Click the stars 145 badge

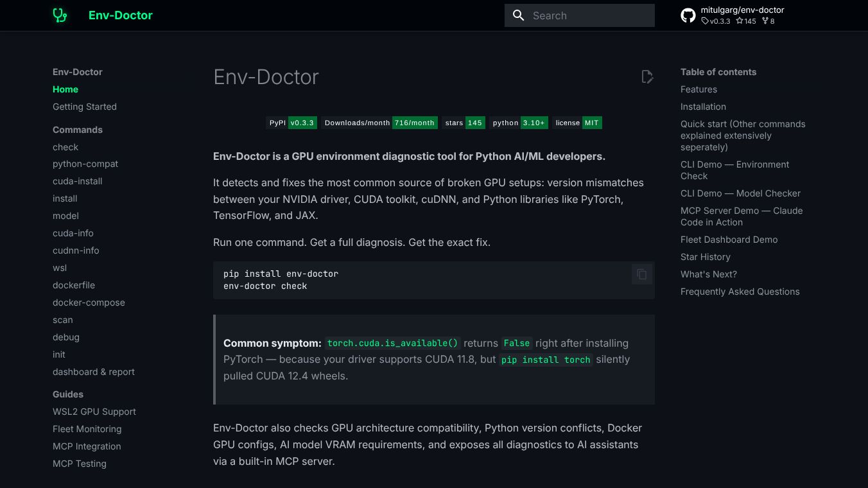pos(464,123)
